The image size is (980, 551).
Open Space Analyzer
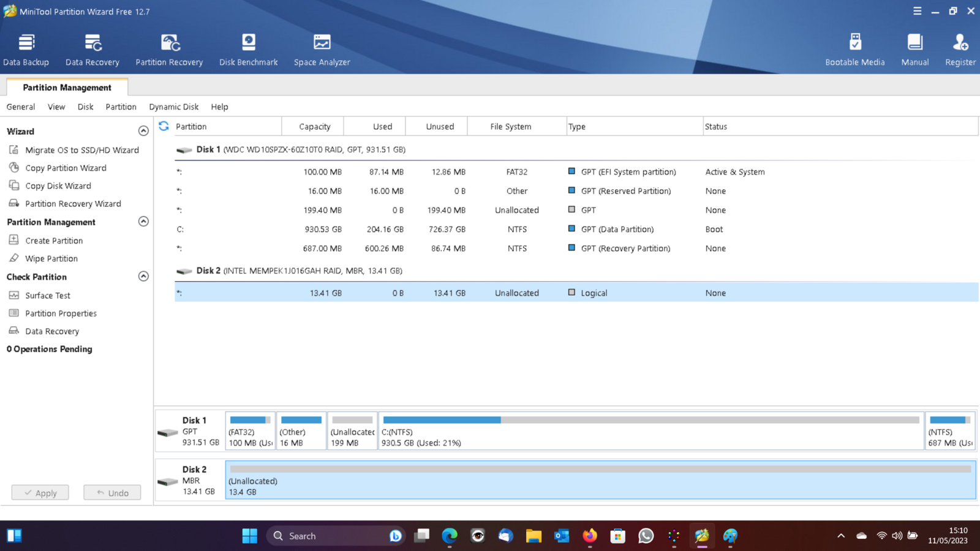click(322, 49)
